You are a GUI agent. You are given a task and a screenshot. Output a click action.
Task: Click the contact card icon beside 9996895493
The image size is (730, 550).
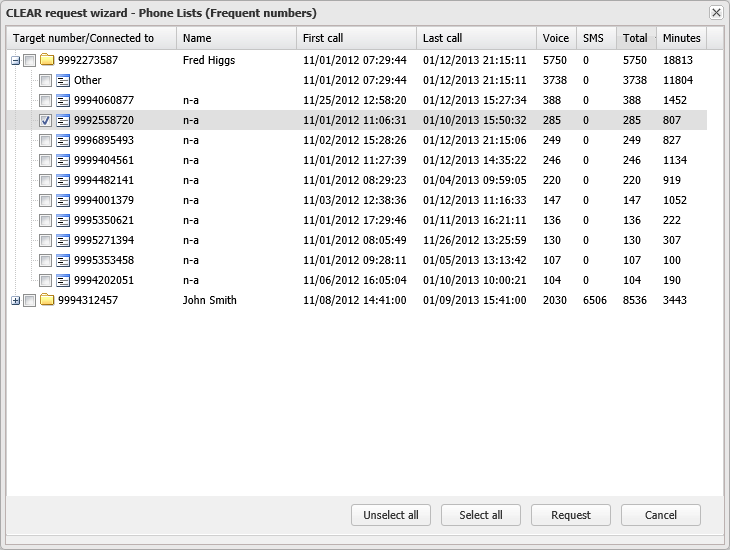point(63,140)
